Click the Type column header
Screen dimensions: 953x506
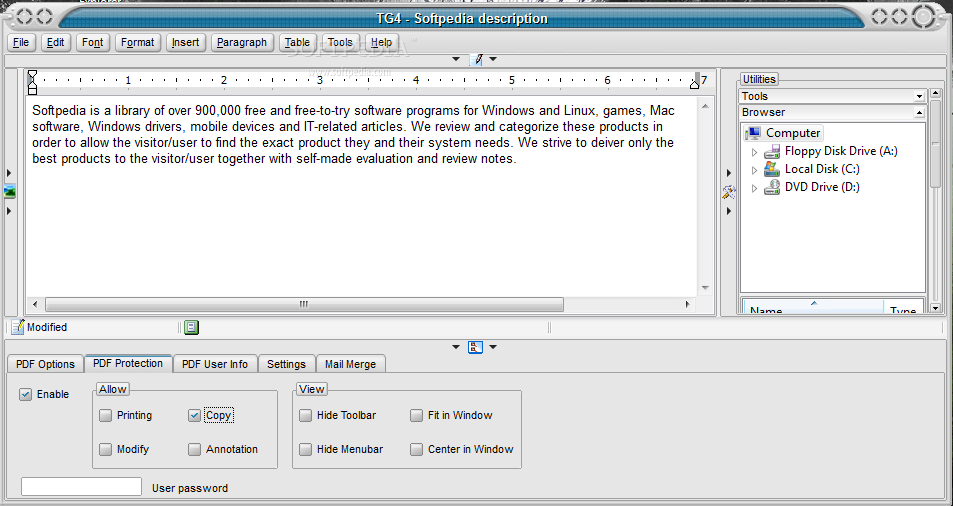click(903, 307)
